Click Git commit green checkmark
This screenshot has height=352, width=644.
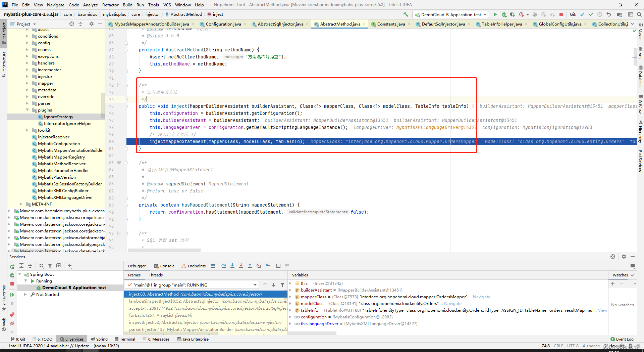(591, 14)
